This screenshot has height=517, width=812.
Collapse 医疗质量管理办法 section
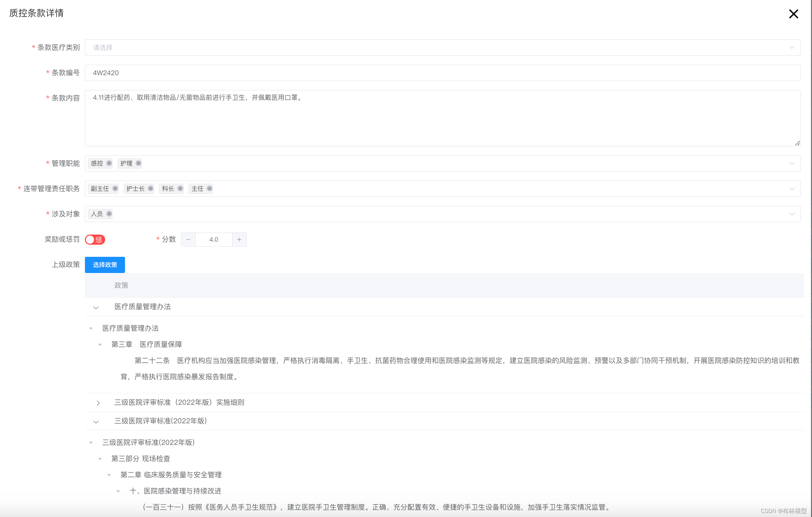(96, 307)
